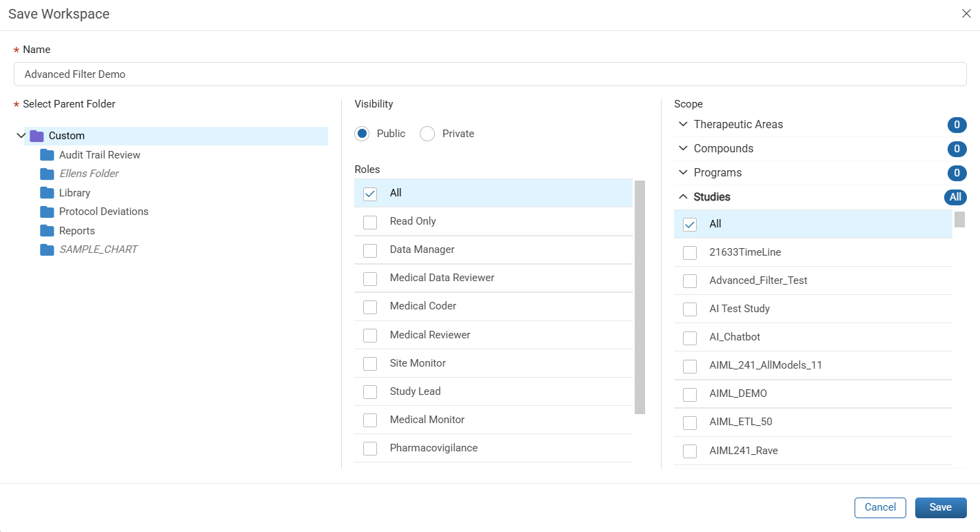The image size is (980, 532).
Task: Click the Protocol Deviations folder icon
Action: pos(47,212)
